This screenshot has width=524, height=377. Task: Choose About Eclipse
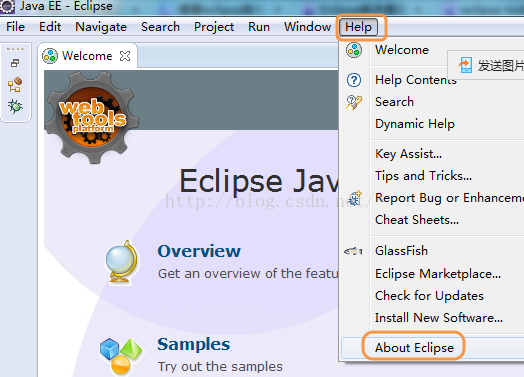(414, 348)
